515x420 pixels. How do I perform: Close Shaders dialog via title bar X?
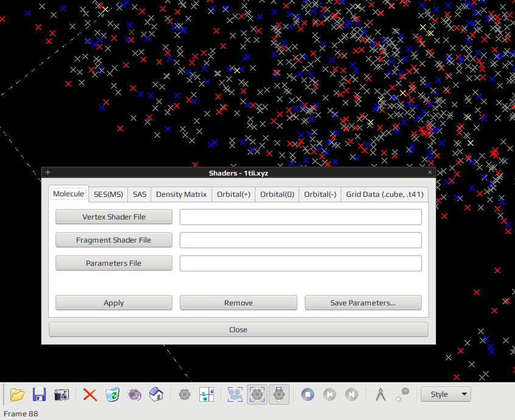[x=430, y=173]
